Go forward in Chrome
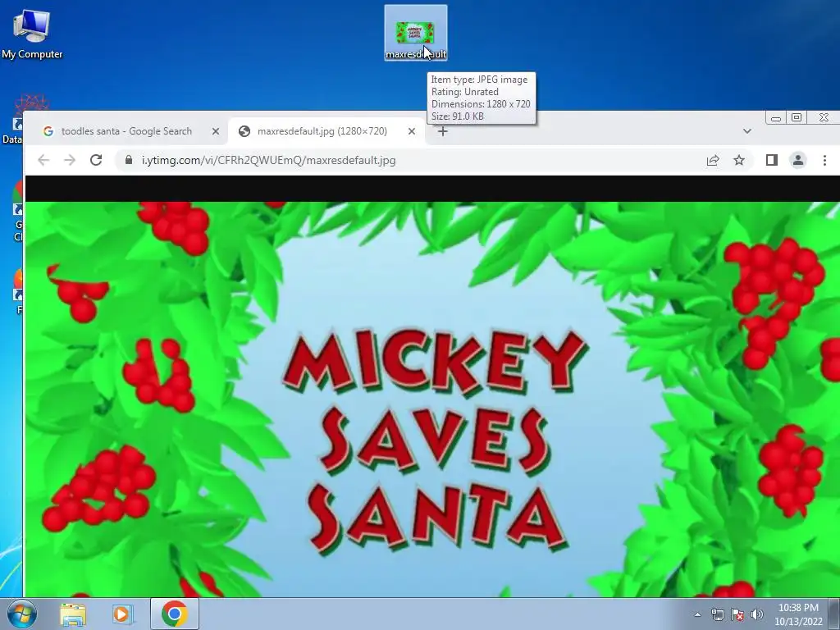 tap(70, 160)
